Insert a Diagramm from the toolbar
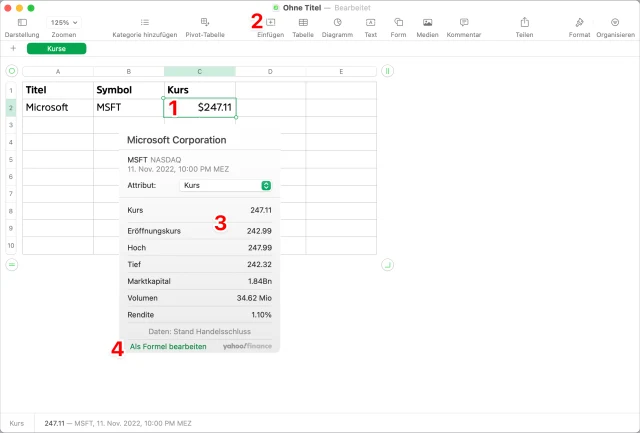The image size is (640, 433). (337, 22)
